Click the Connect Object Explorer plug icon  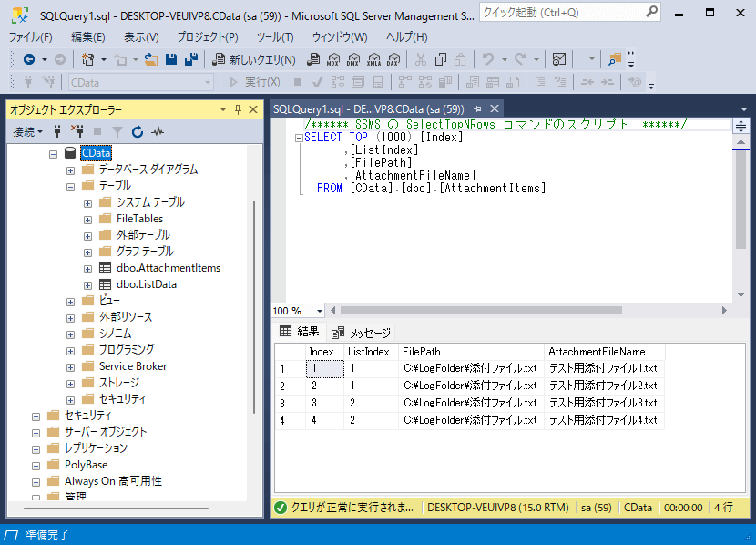coord(57,131)
